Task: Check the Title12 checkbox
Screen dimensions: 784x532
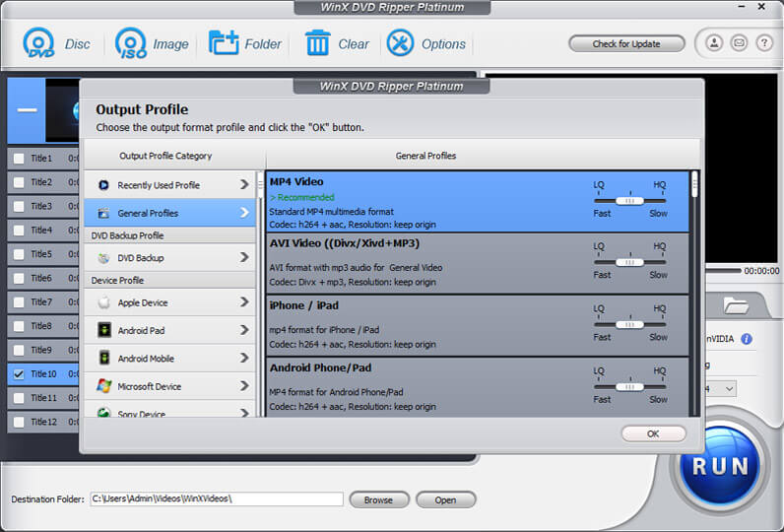Action: coord(19,423)
